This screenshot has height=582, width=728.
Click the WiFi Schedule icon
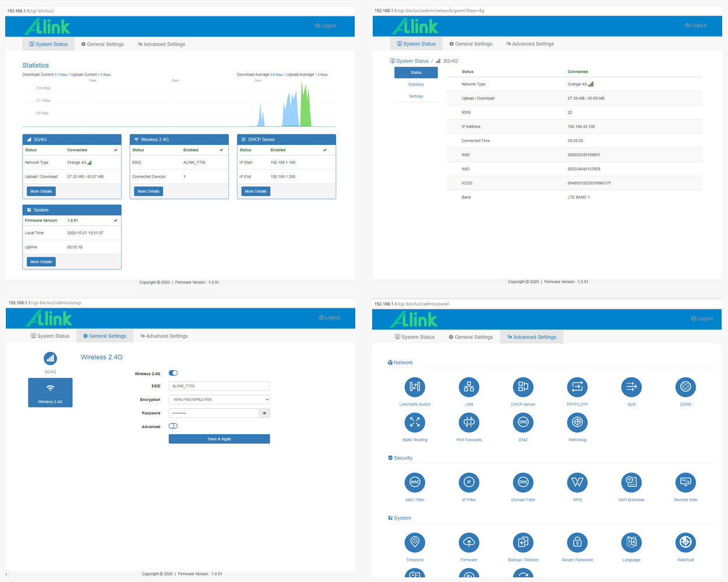point(631,482)
